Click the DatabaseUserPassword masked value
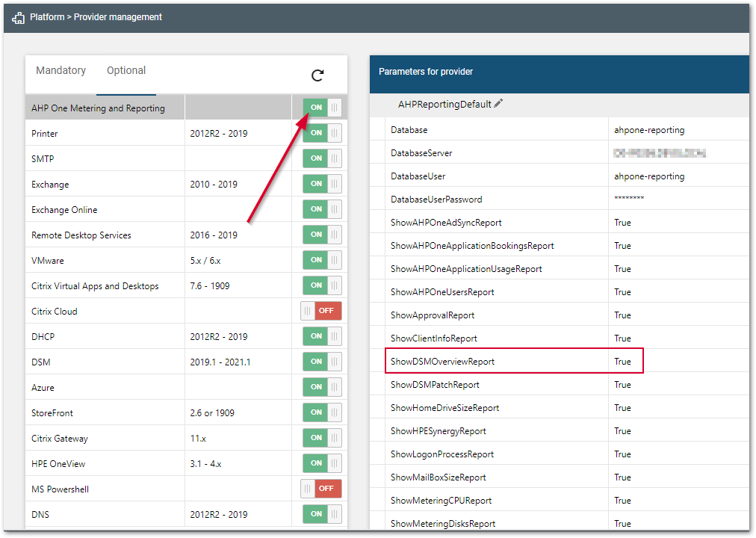The height and width of the screenshot is (538, 756). [x=629, y=199]
